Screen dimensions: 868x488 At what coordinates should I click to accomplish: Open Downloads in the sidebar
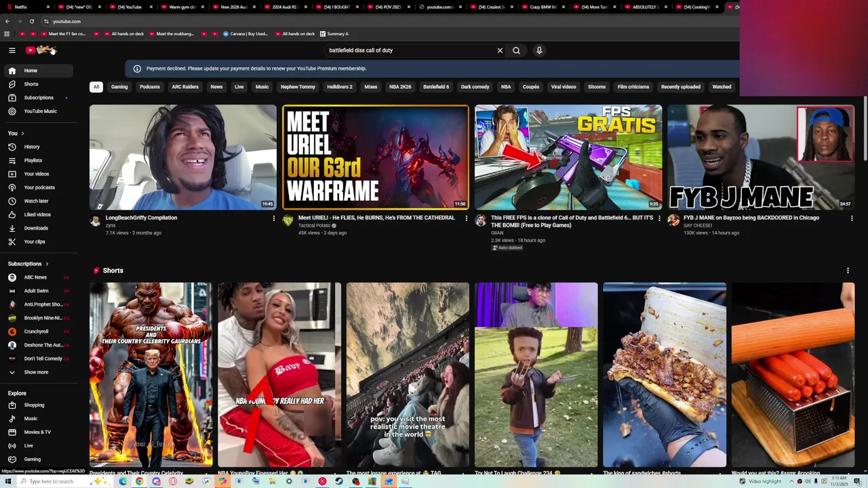(x=39, y=228)
